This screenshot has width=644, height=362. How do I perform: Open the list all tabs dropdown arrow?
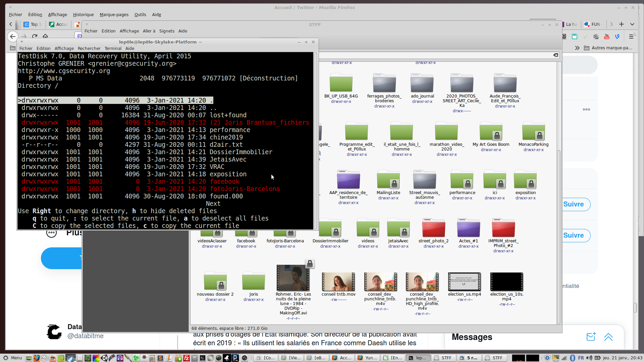point(632,24)
